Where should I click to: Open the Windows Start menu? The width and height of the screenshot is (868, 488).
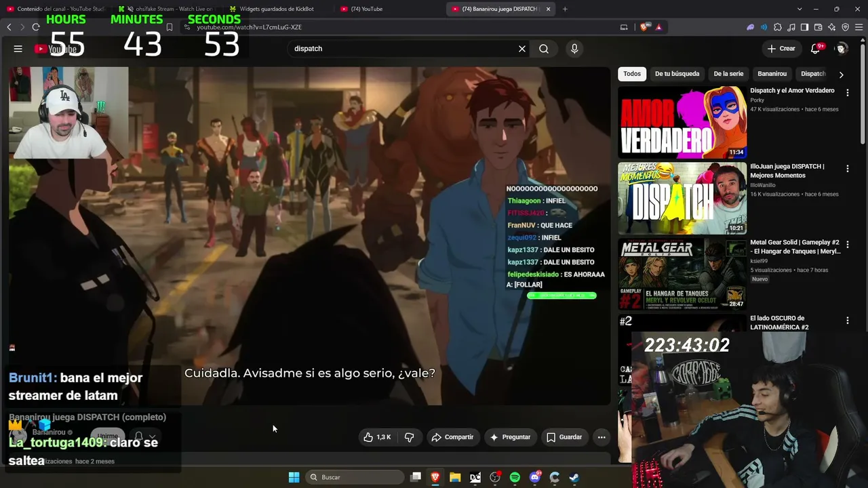tap(294, 477)
